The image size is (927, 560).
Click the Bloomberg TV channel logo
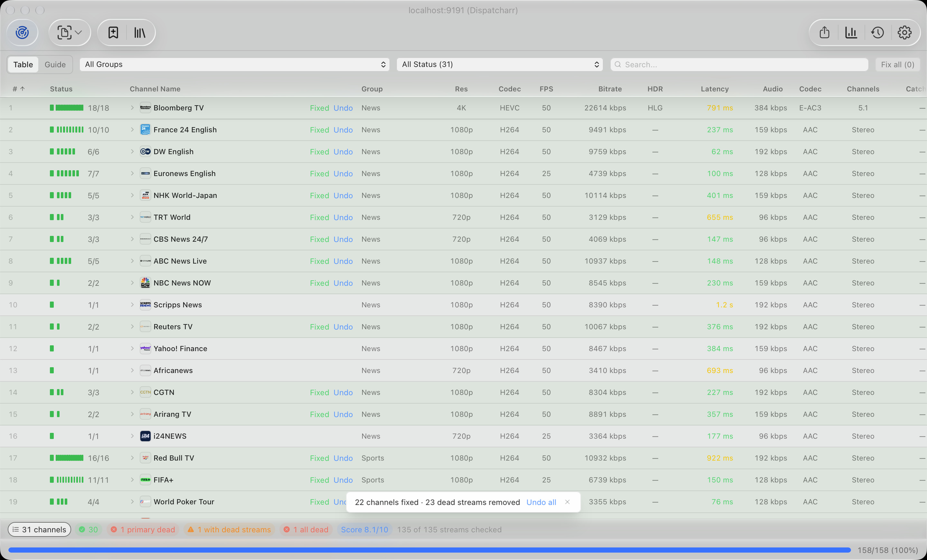[145, 107]
